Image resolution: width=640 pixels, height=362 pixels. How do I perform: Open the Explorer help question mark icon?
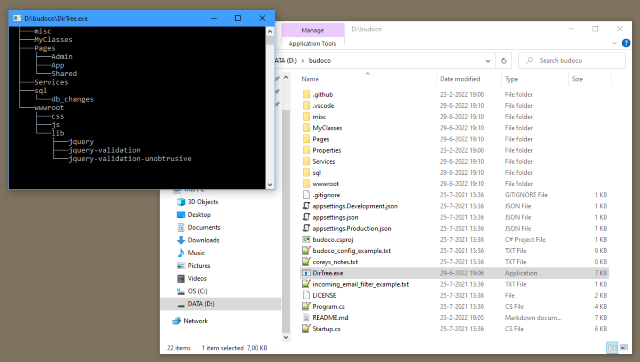[626, 43]
